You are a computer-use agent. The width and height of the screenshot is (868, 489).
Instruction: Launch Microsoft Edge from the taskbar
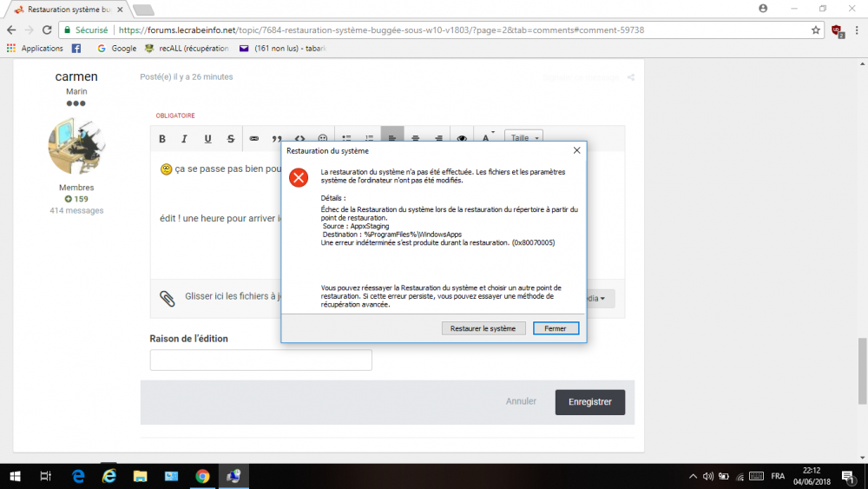click(x=78, y=476)
